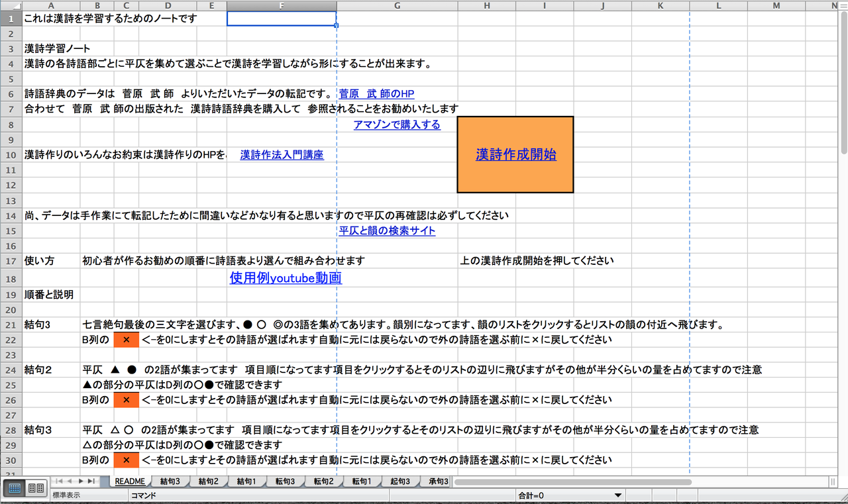848x504 pixels.
Task: Click the row 14 データは手作業 warning text
Action: point(266,215)
